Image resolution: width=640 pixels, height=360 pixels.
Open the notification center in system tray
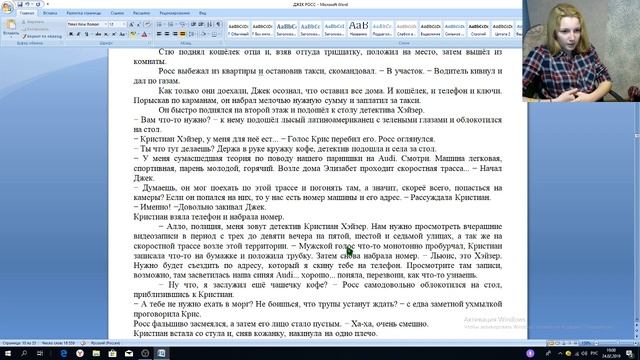[x=629, y=353]
